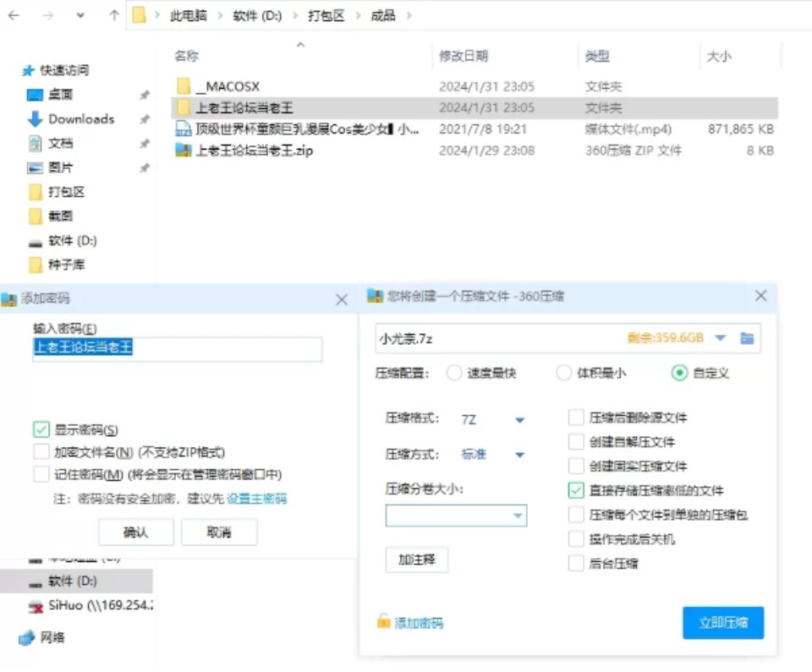Sort files by the 修改日期 column
The image size is (812, 672).
coord(463,57)
